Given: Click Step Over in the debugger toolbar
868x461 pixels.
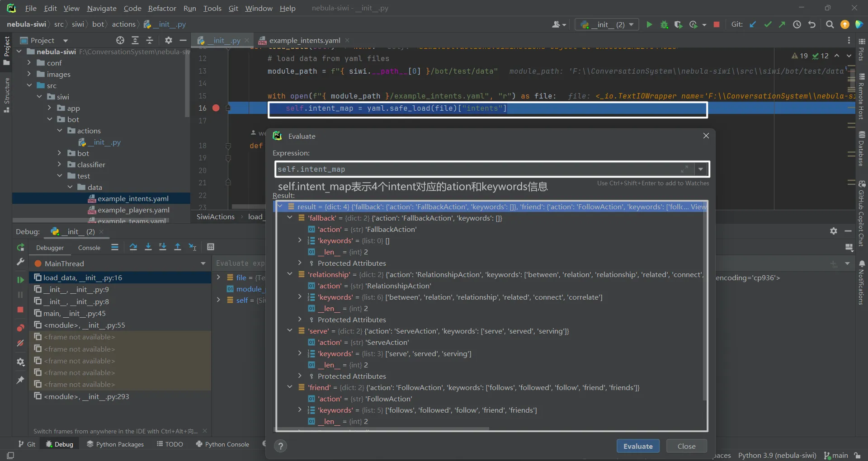Looking at the screenshot, I should pos(133,247).
